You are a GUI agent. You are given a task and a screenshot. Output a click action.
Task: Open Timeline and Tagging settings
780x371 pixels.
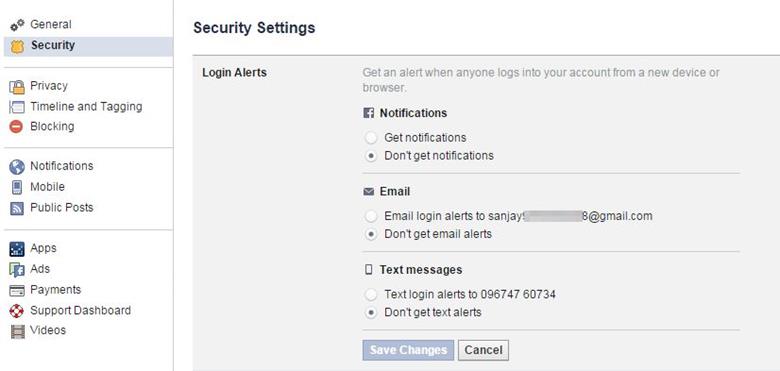pos(86,106)
